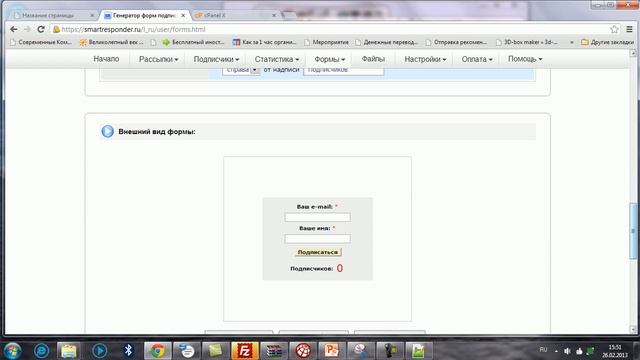Click the volume icon in system tray
Screen dimensions: 640x360
567,351
